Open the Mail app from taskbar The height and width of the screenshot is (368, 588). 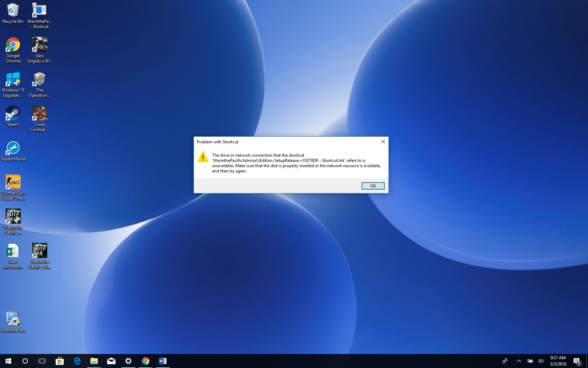coord(111,361)
